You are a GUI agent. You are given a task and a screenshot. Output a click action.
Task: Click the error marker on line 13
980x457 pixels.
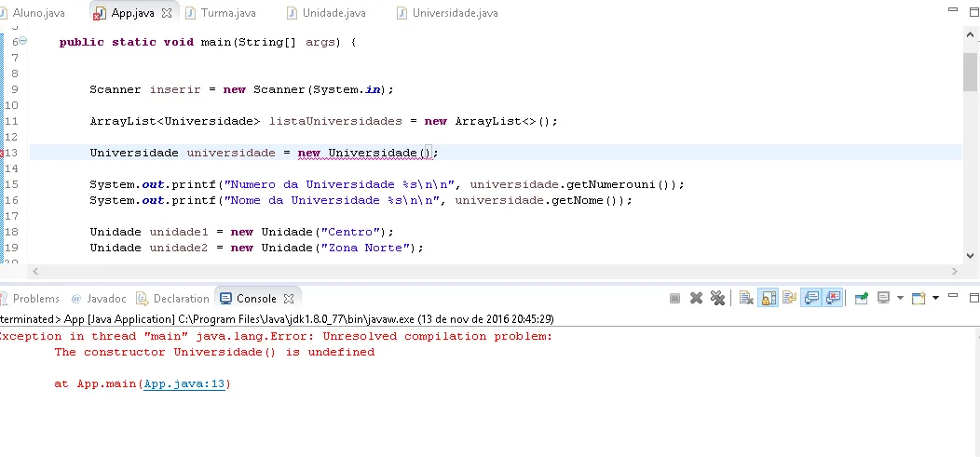tap(2, 153)
